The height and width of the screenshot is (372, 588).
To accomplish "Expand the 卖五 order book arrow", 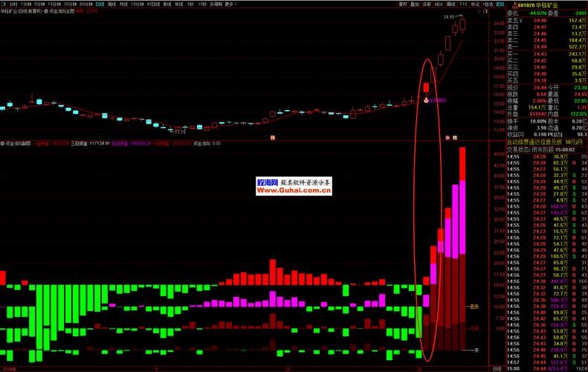I will click(521, 21).
